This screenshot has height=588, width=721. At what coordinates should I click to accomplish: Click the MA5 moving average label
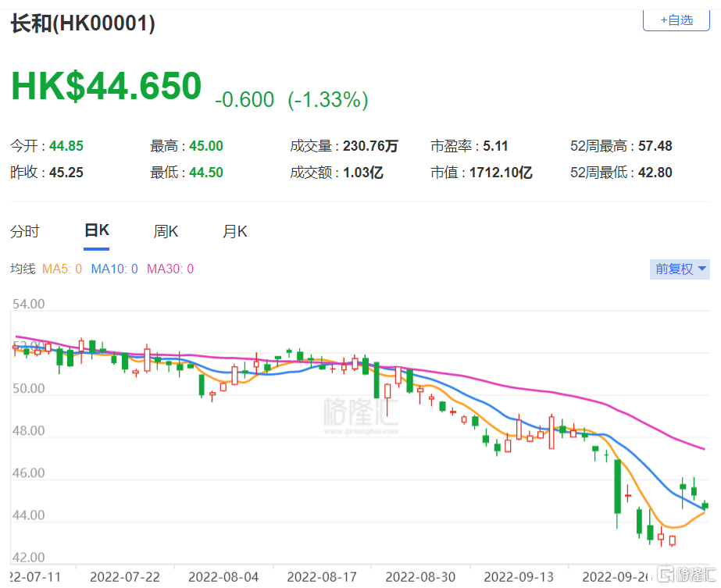62,269
